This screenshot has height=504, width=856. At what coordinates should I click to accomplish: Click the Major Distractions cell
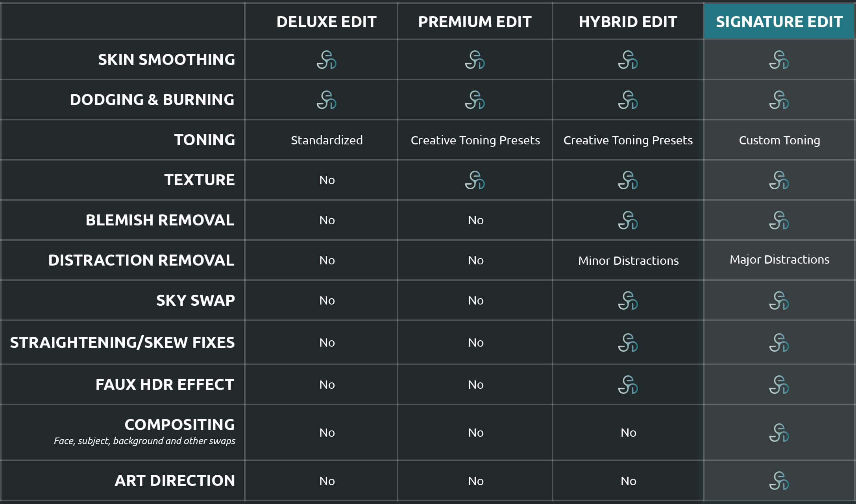(780, 260)
